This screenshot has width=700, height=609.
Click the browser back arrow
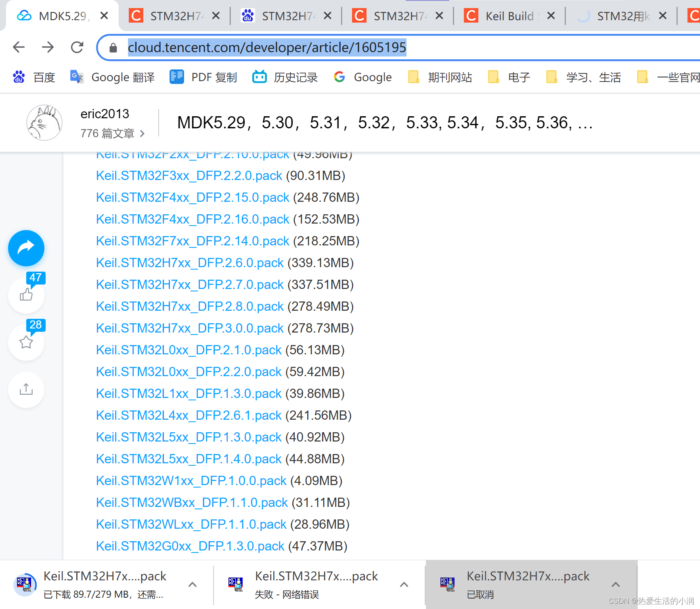click(x=19, y=47)
